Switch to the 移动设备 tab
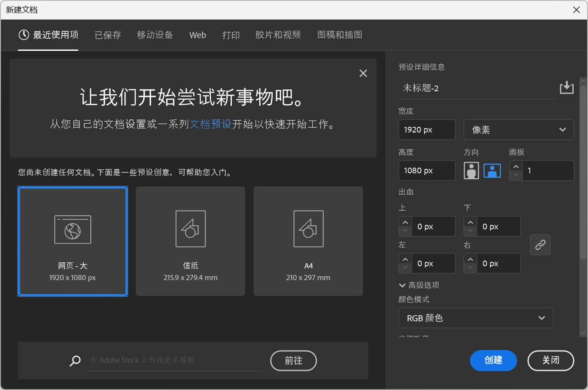 [155, 35]
